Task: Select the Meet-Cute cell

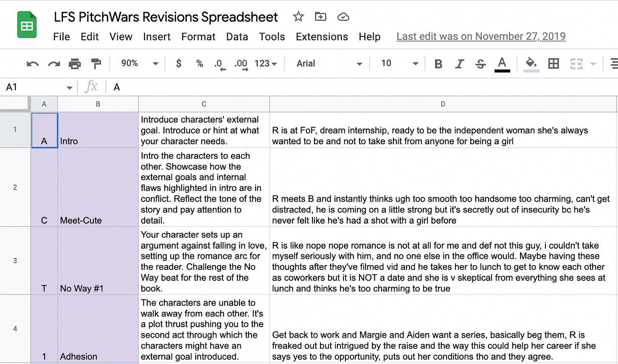Action: pyautogui.click(x=98, y=187)
